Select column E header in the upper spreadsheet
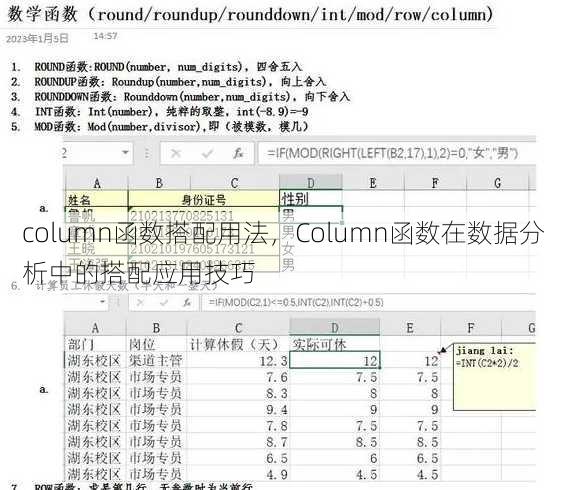Viewport: 566px width, 490px height. click(373, 183)
